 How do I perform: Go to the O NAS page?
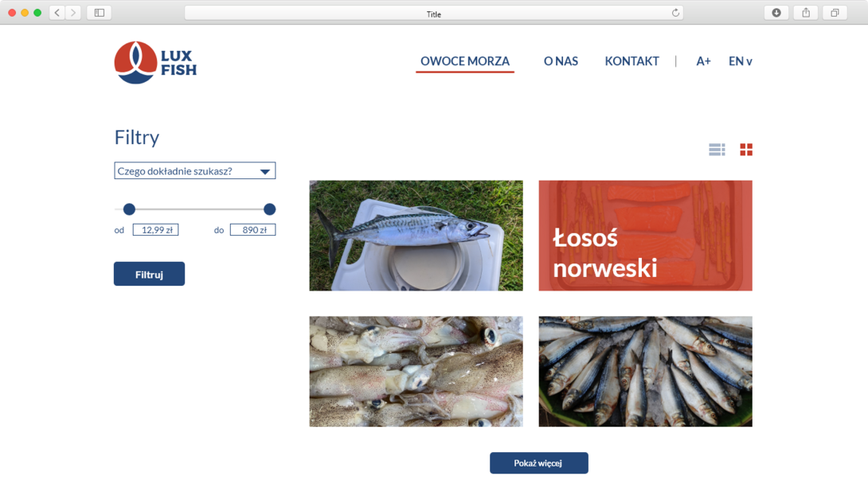[561, 61]
